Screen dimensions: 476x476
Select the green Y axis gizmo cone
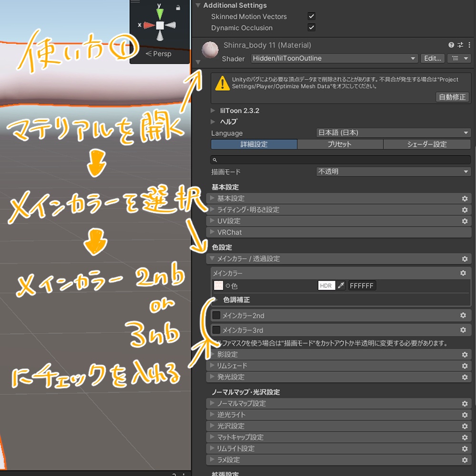pyautogui.click(x=159, y=14)
